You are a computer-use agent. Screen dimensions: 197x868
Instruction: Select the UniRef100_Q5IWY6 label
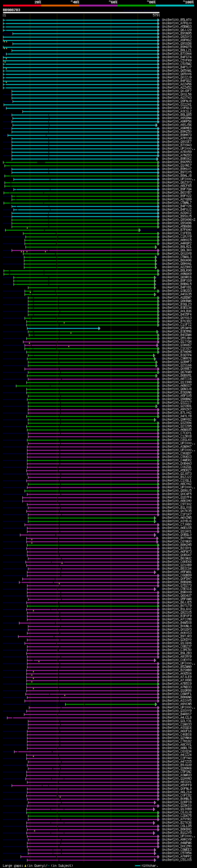[x=177, y=328]
